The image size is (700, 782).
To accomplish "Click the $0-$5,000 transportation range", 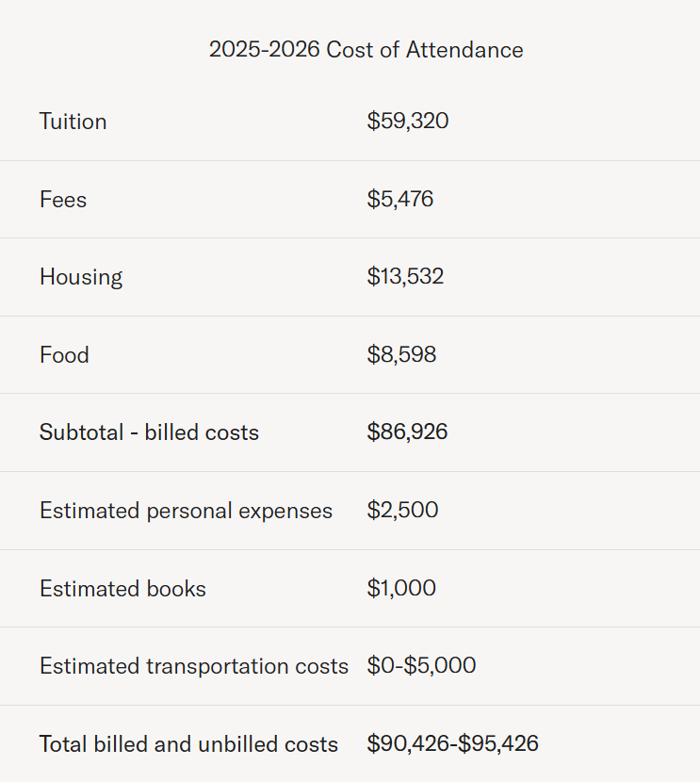I will coord(421,666).
